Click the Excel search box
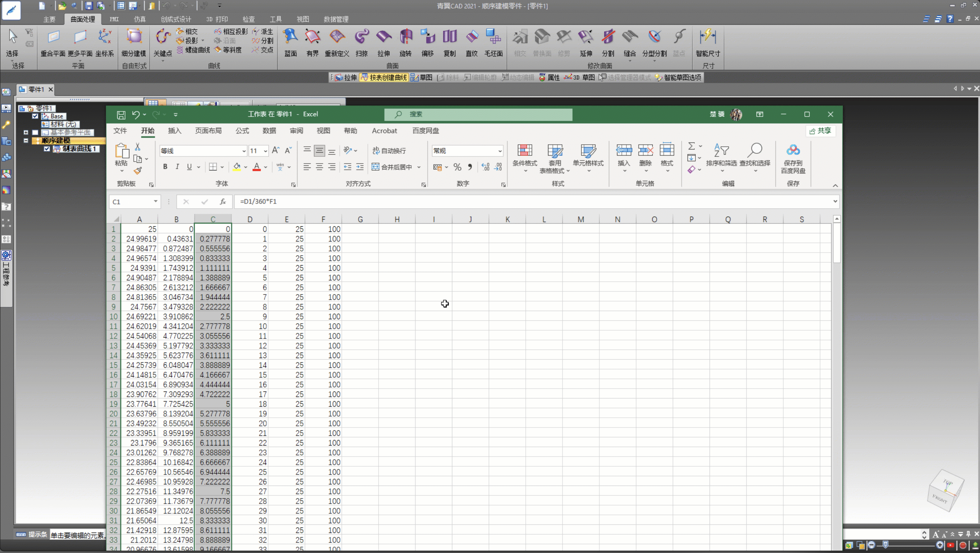The image size is (980, 553). [478, 114]
